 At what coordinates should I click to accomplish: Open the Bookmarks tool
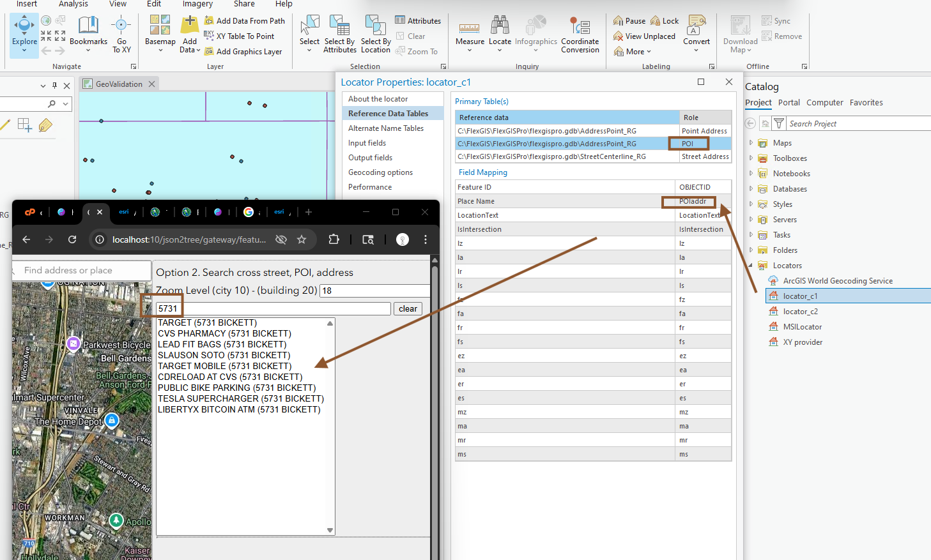click(88, 32)
